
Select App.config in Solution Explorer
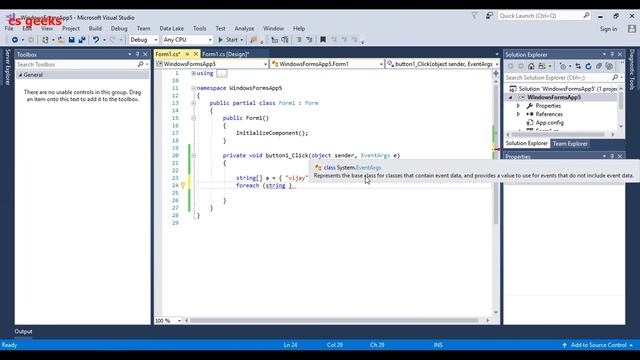(x=549, y=122)
